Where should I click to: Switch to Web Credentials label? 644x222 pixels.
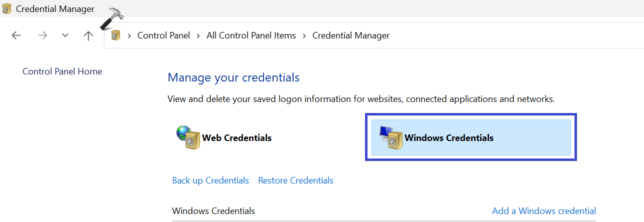(x=236, y=138)
